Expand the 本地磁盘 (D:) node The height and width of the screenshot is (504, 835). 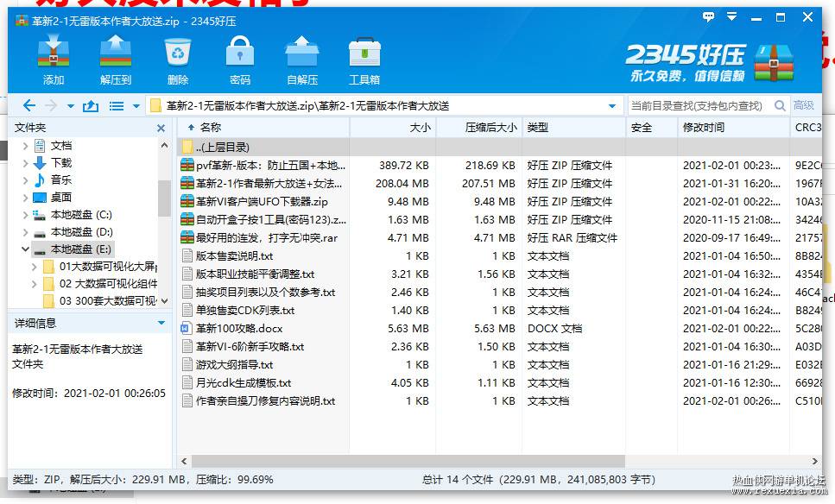tap(26, 232)
